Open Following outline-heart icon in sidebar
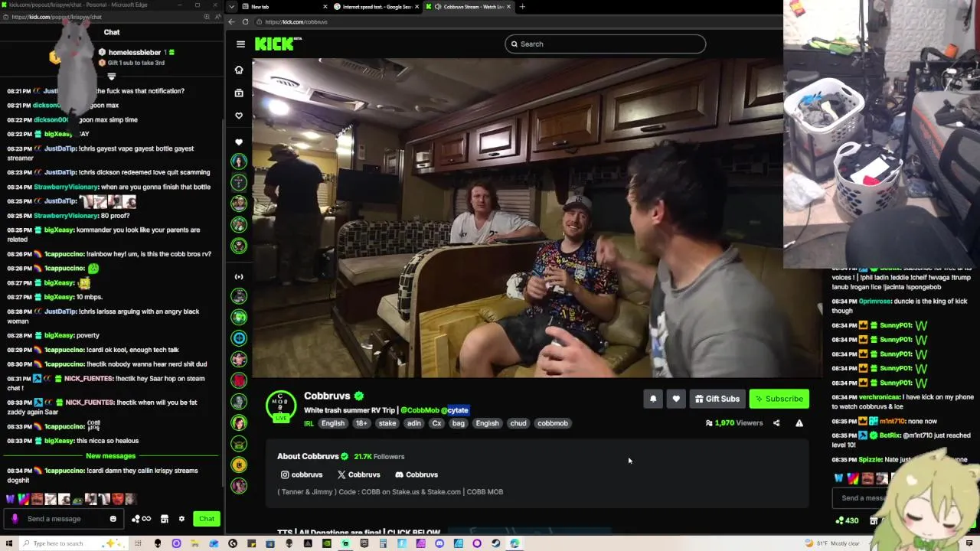The image size is (980, 551). tap(239, 116)
